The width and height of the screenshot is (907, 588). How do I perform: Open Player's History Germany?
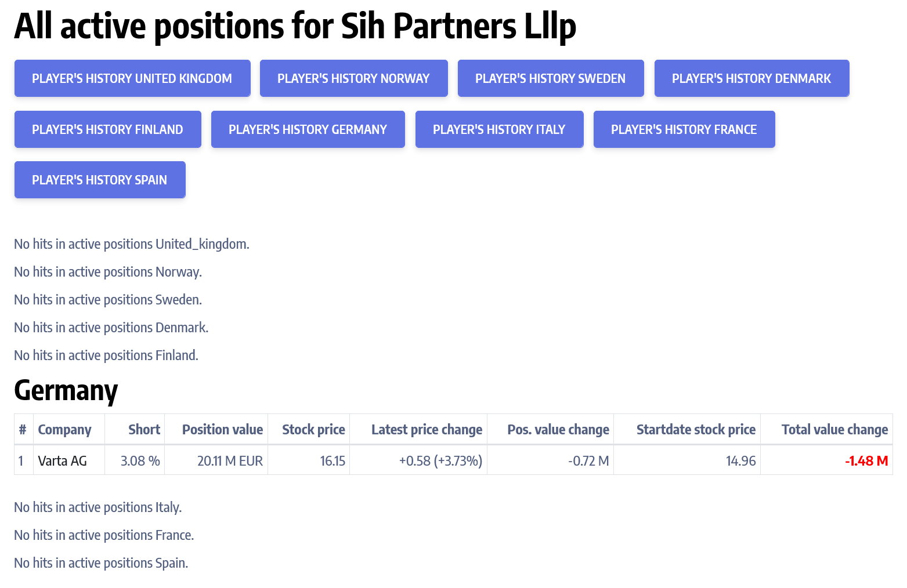(x=308, y=129)
